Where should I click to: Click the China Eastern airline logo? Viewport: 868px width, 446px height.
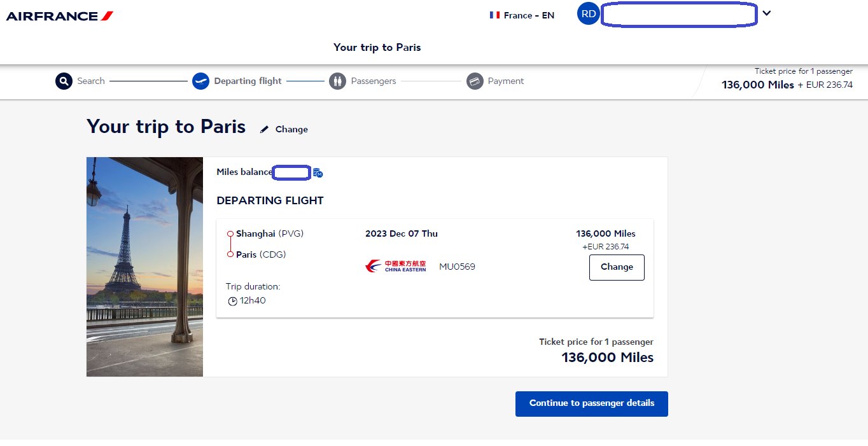pos(396,266)
